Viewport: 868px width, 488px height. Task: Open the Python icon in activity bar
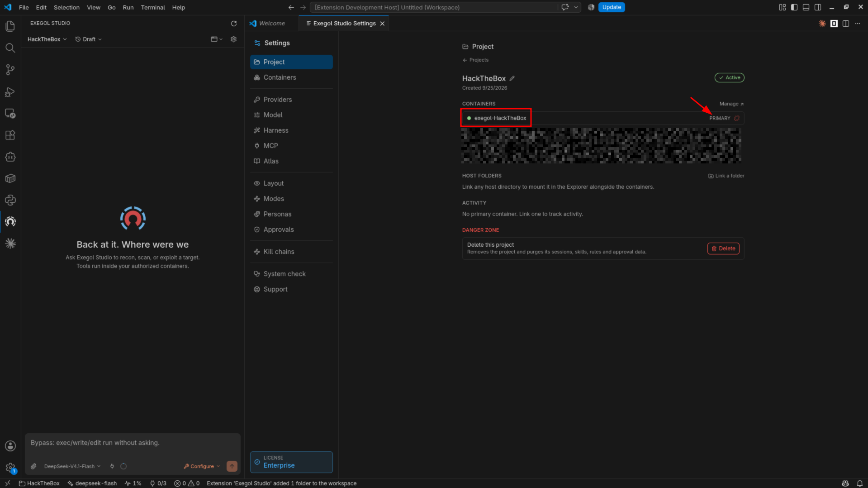pos(10,200)
